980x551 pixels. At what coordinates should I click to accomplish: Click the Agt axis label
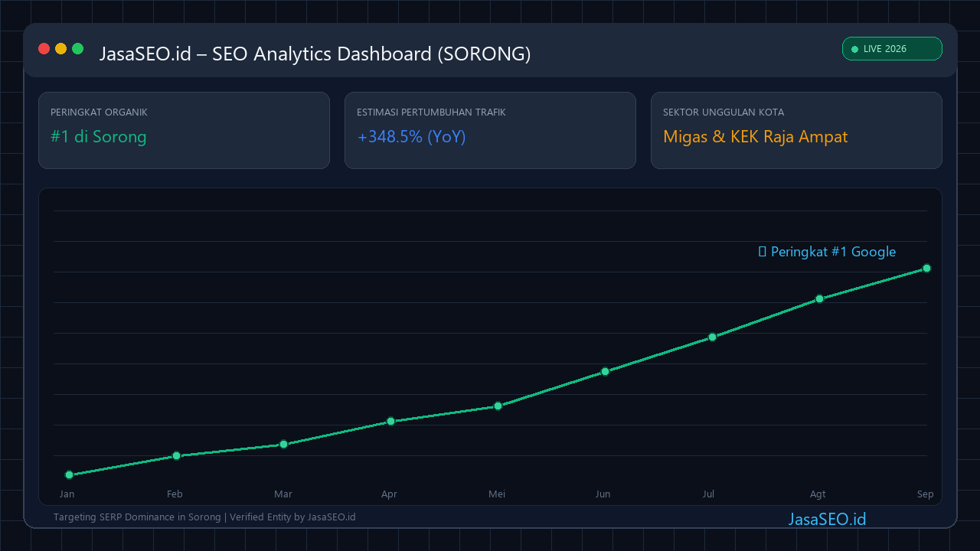click(x=818, y=494)
